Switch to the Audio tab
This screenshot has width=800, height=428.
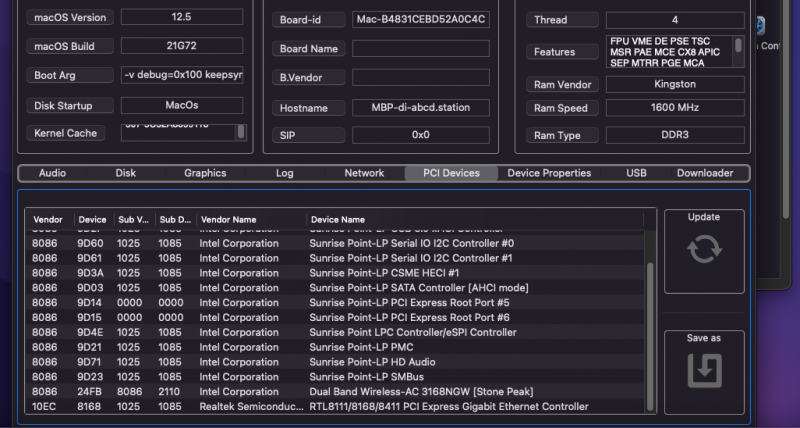click(x=52, y=173)
